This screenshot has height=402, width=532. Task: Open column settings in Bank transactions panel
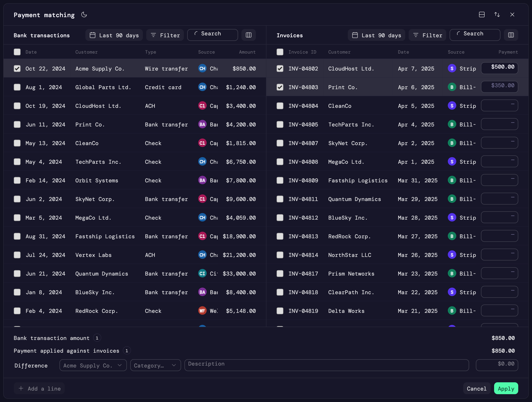pos(248,35)
